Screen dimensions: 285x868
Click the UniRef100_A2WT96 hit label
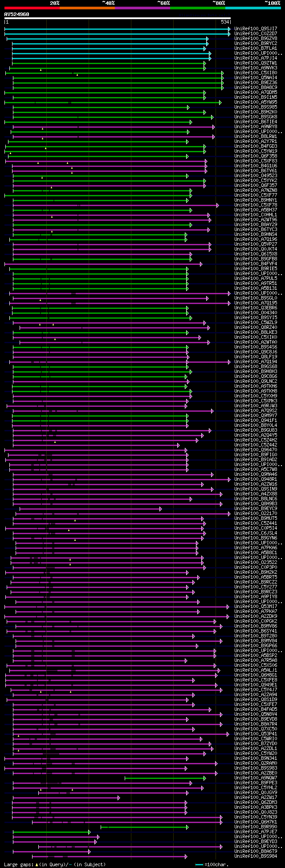point(256,220)
